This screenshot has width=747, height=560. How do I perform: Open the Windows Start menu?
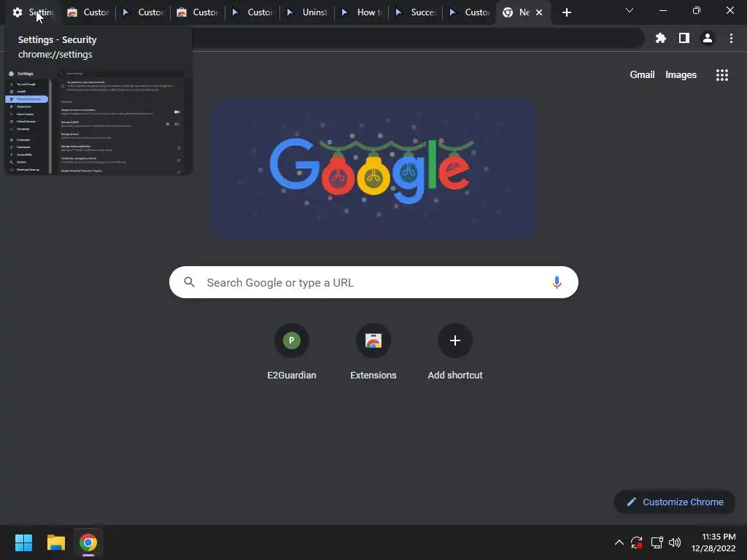point(23,542)
